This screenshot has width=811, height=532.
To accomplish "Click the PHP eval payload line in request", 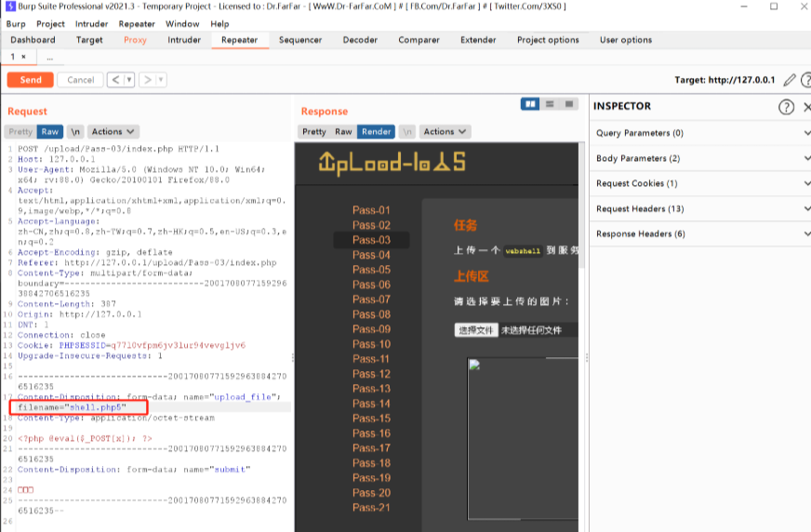I will [x=86, y=438].
